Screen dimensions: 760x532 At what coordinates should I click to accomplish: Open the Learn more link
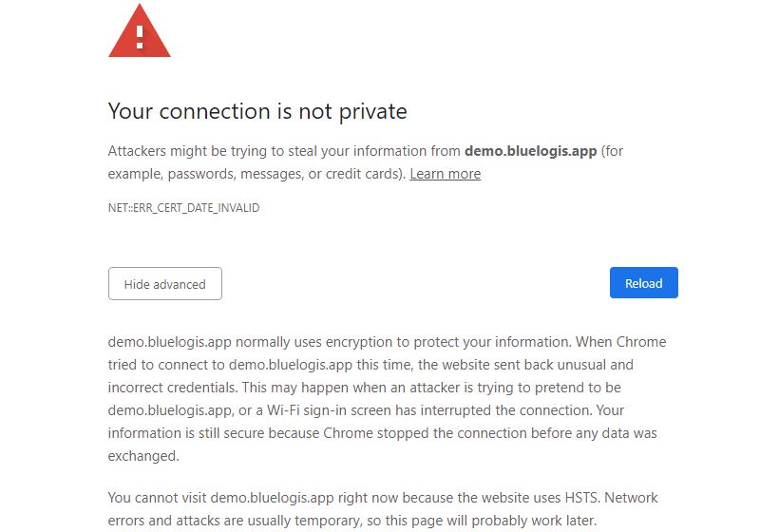[x=445, y=174]
